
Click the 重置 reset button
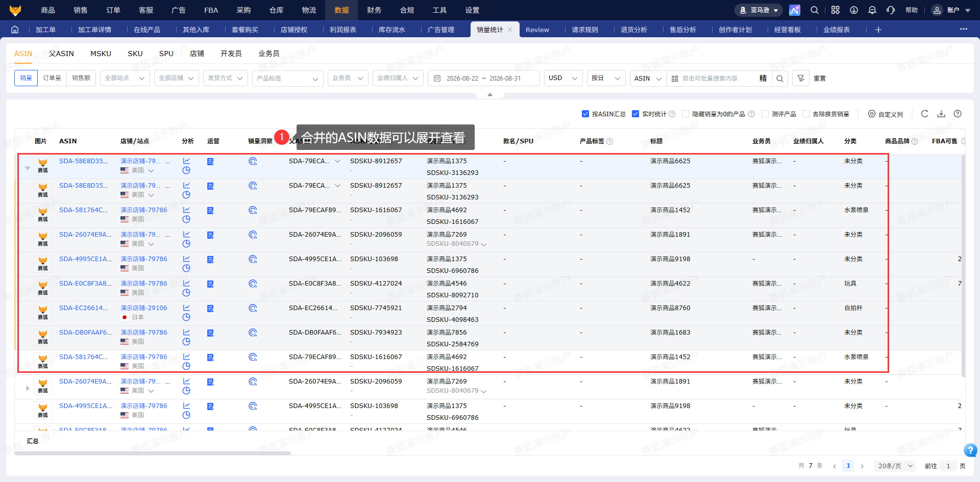820,78
